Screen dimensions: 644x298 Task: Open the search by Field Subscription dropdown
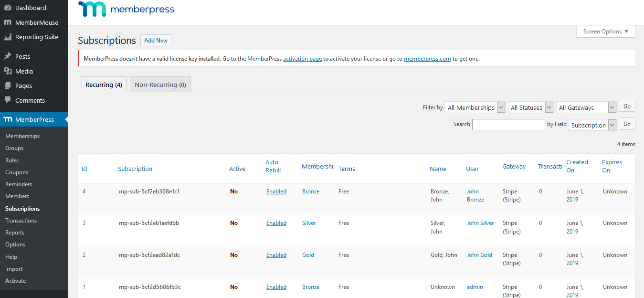tap(592, 125)
